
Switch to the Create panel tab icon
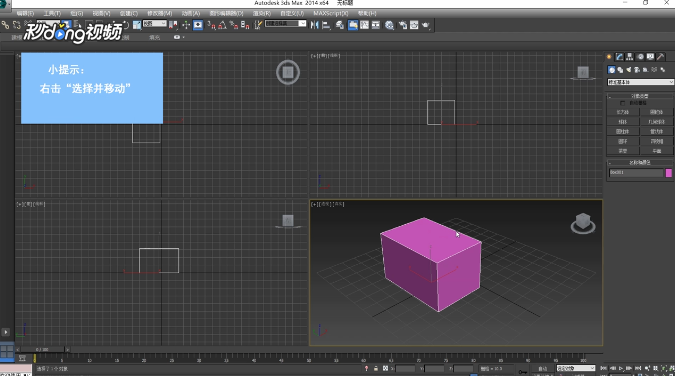[609, 56]
